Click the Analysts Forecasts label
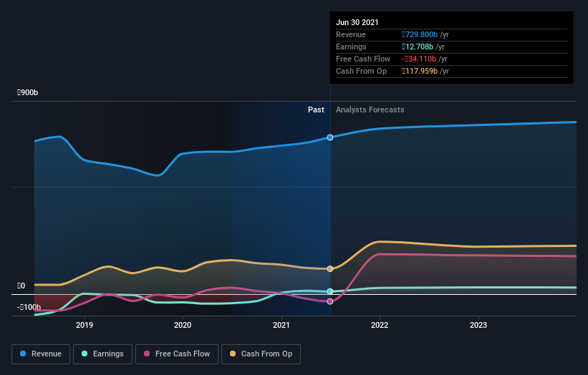The height and width of the screenshot is (375, 588). tap(370, 109)
